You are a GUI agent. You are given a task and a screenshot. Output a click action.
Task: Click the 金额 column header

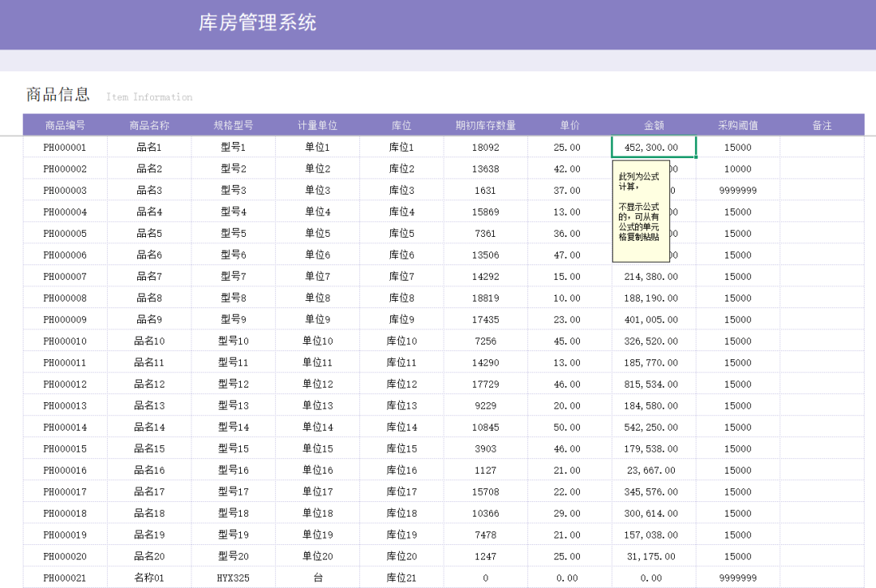tap(654, 126)
